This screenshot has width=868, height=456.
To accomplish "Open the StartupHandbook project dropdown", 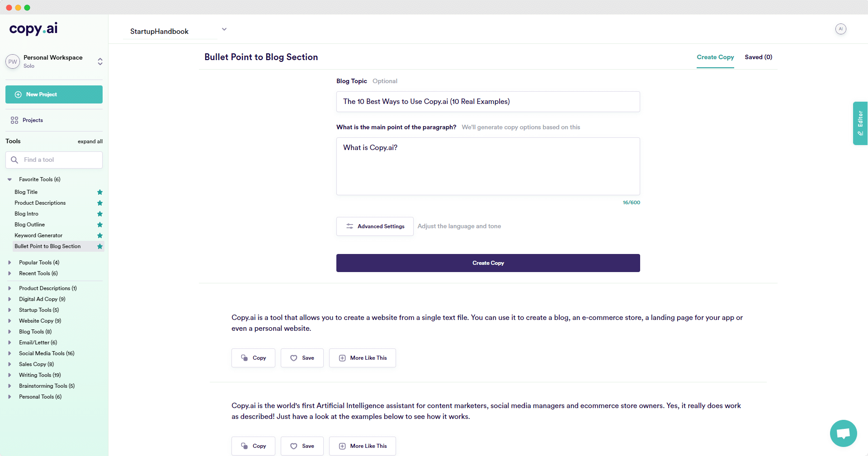I will coord(224,29).
